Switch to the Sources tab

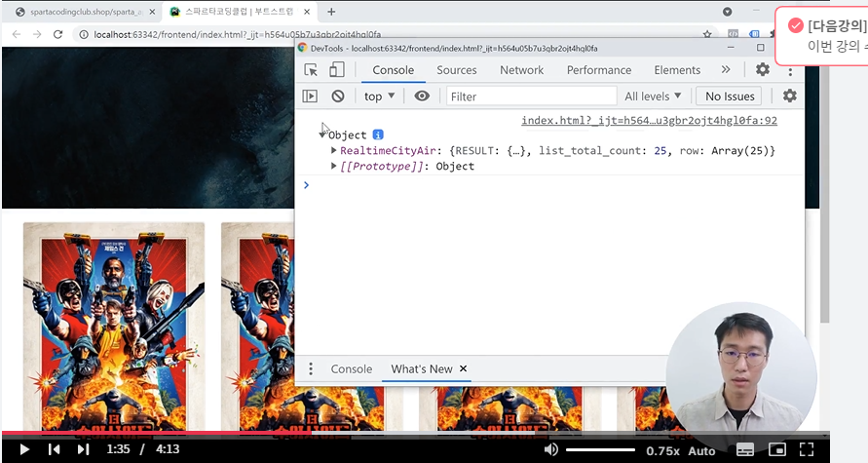(457, 70)
